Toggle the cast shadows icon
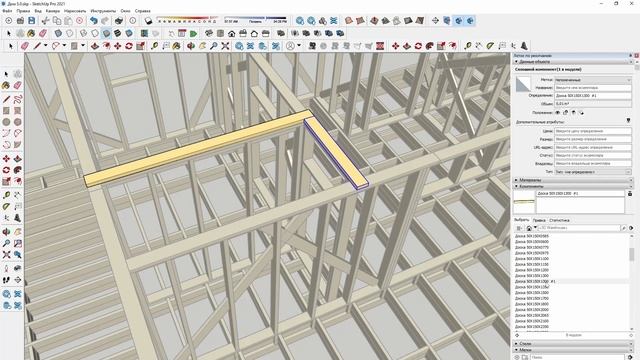The width and height of the screenshot is (640, 360). tap(581, 112)
